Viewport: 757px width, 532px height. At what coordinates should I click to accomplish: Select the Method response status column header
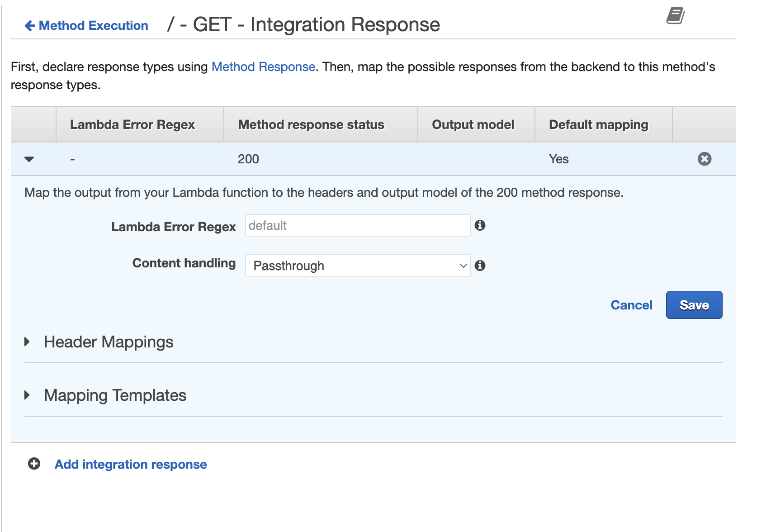[x=311, y=124]
